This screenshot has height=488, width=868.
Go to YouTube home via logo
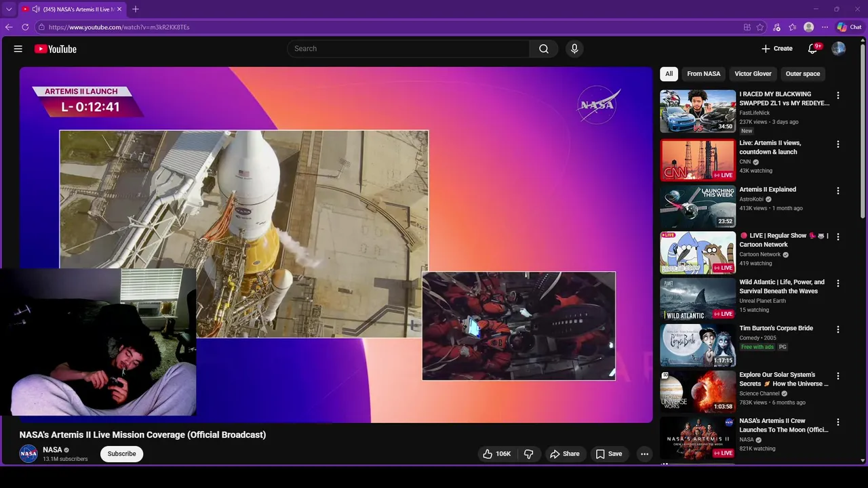coord(55,49)
